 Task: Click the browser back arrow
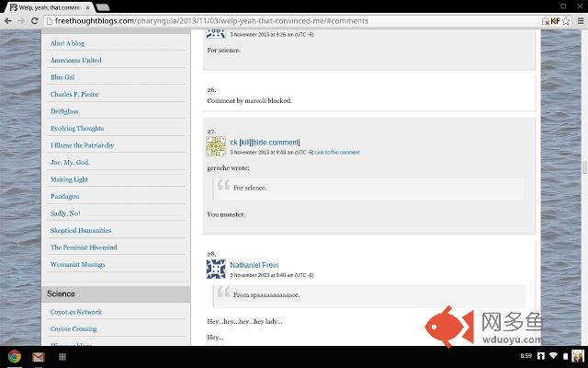click(x=8, y=20)
